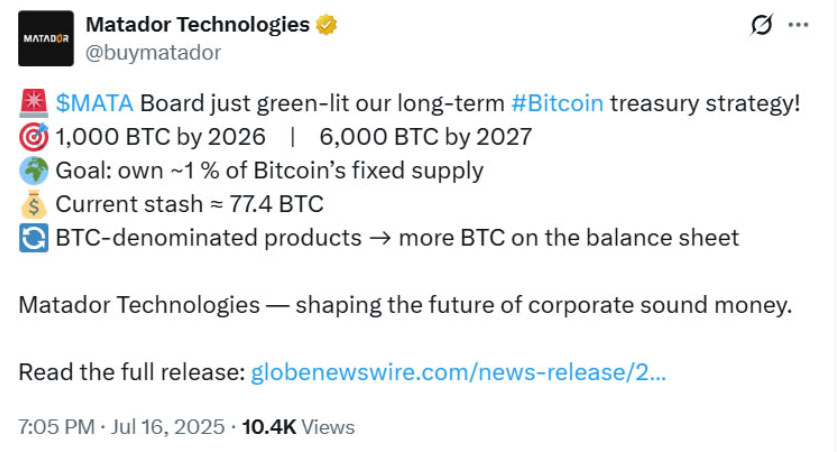The width and height of the screenshot is (837, 452).
Task: Click the target dart emoji
Action: pyautogui.click(x=33, y=137)
